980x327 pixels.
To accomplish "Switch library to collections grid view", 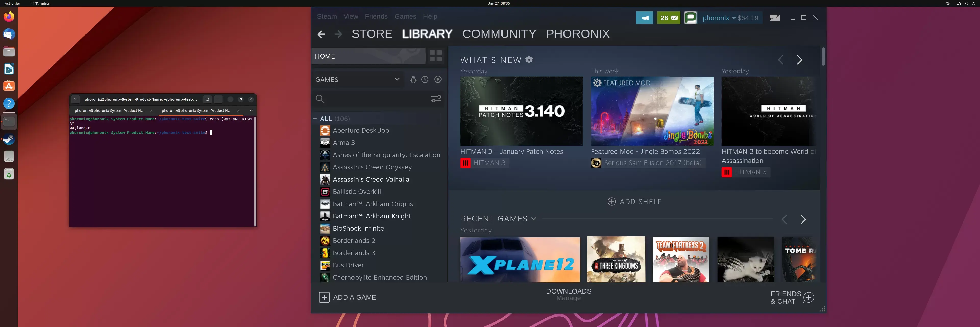I will [x=436, y=56].
